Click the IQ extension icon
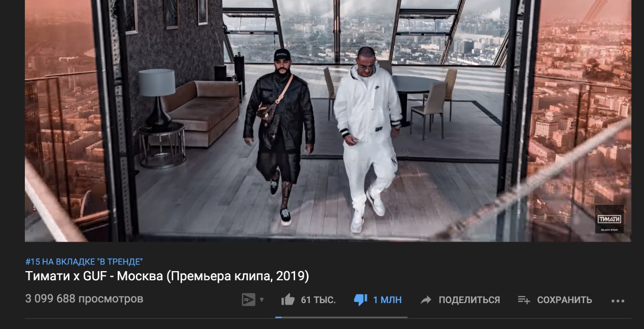Screen dimensions: 644x329 (x=248, y=300)
